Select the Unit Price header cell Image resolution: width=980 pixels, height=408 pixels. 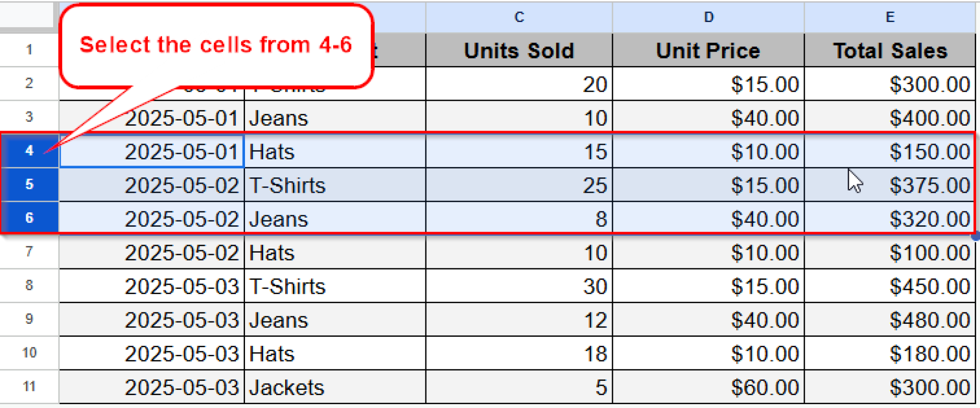(708, 51)
